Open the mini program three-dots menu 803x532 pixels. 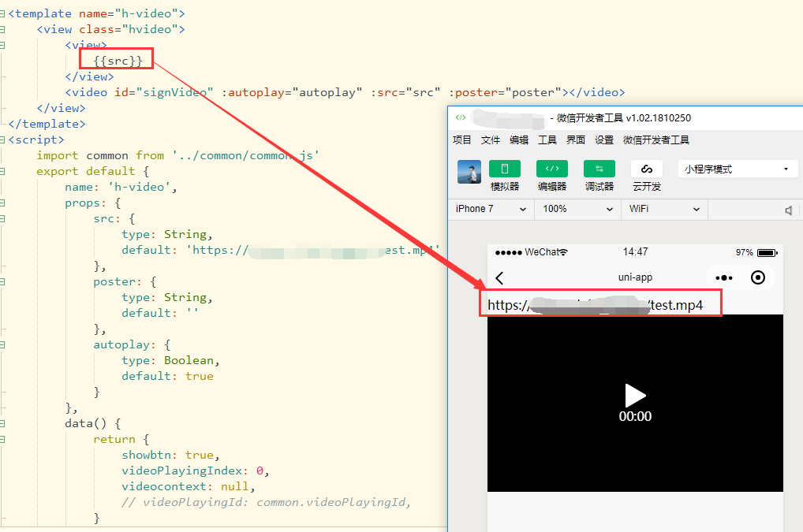point(724,277)
